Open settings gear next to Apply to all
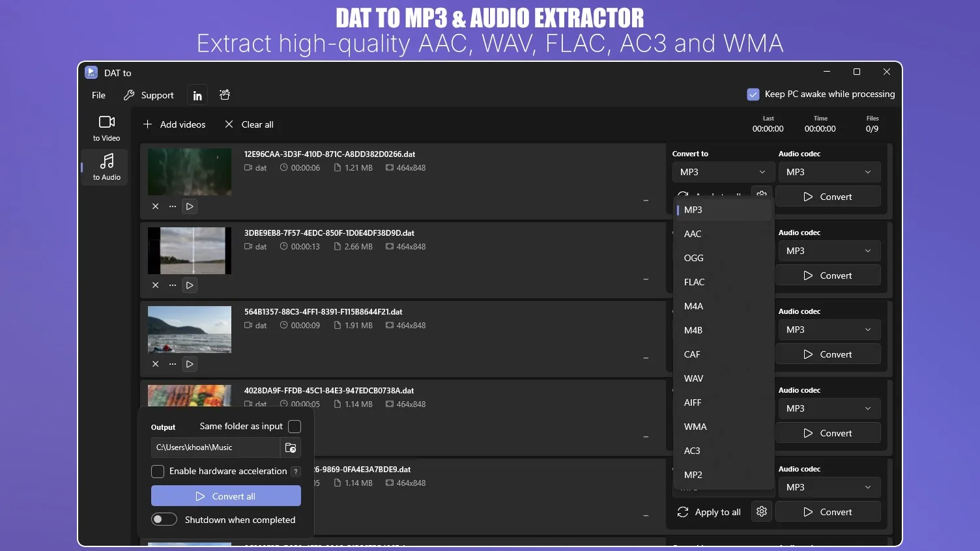The width and height of the screenshot is (980, 551). [x=762, y=512]
